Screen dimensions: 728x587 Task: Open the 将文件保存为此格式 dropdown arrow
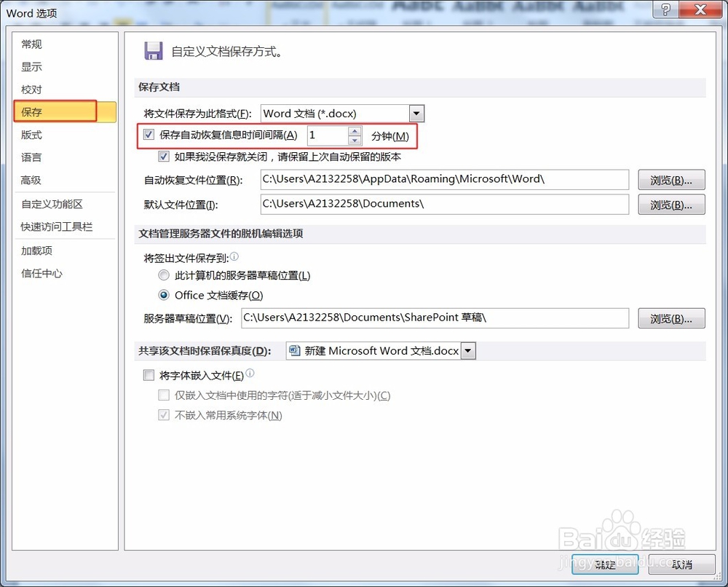[x=416, y=114]
